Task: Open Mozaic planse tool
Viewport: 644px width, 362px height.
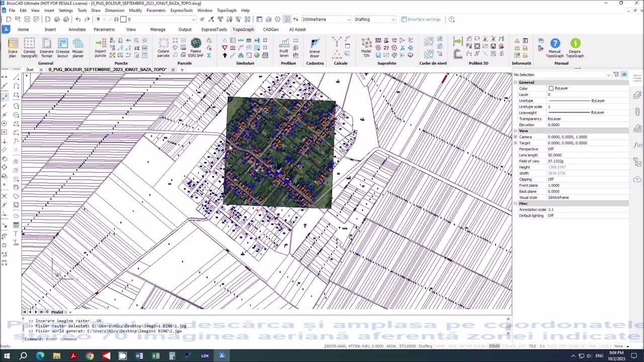Action: (x=77, y=48)
